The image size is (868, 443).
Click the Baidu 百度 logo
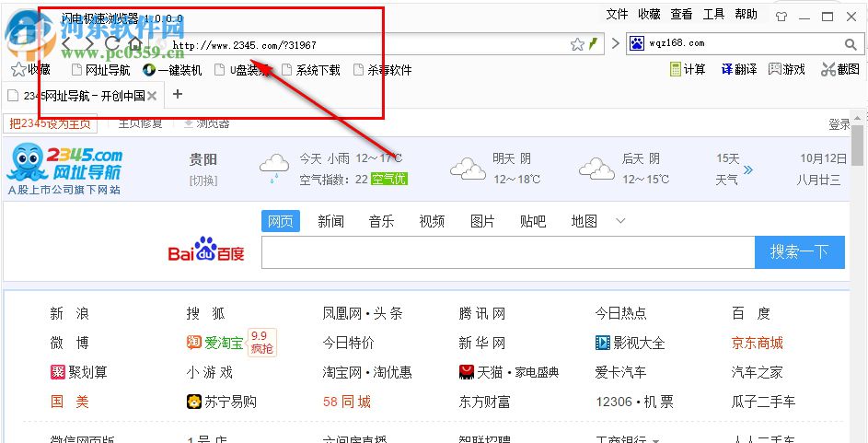click(206, 251)
